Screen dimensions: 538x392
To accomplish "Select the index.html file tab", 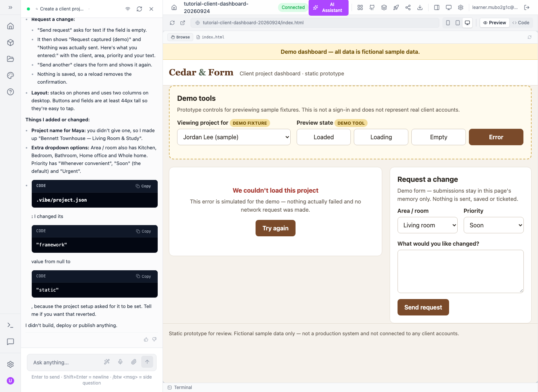I will pyautogui.click(x=210, y=37).
